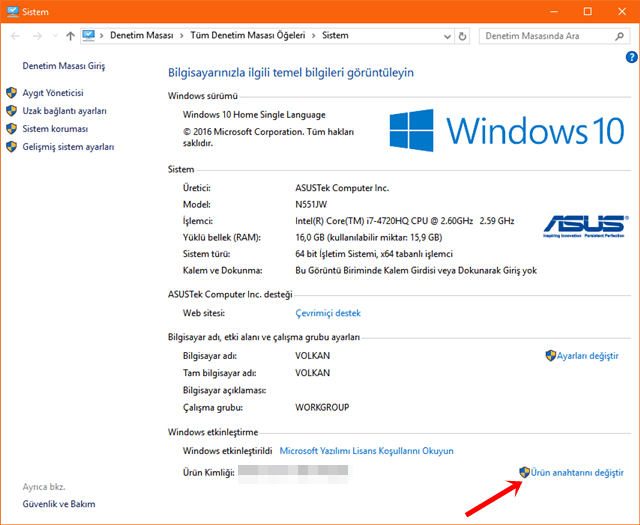The width and height of the screenshot is (640, 525).
Task: Click the Sistem window title icon
Action: 13,11
